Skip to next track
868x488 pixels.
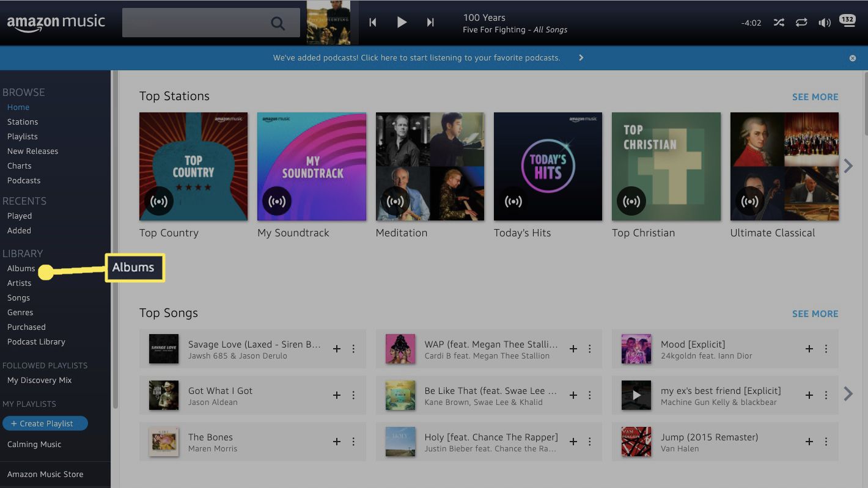(430, 23)
